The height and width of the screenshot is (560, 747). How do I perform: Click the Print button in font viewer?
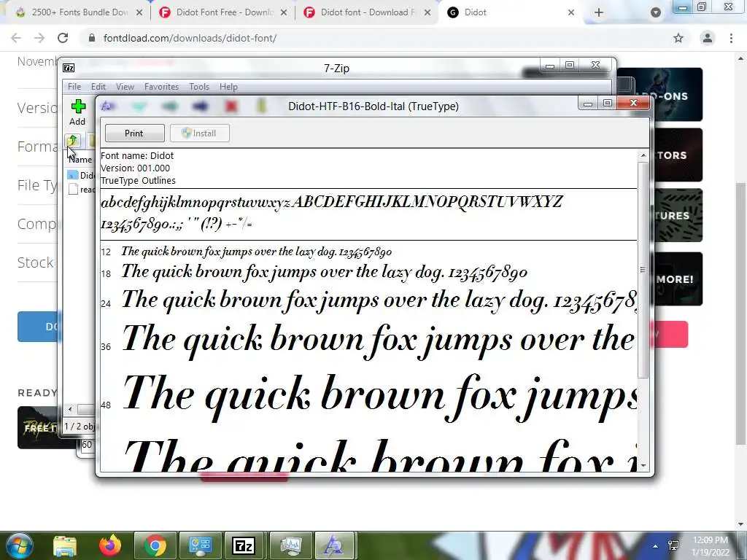(x=134, y=133)
